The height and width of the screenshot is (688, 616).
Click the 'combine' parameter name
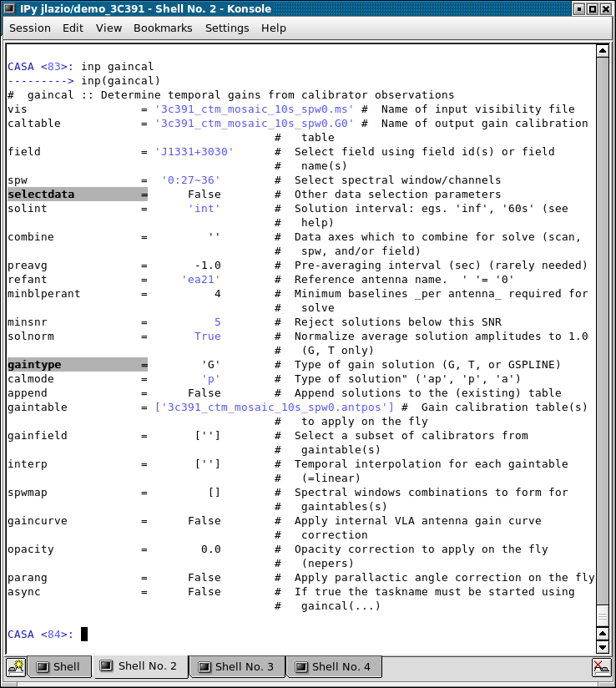tap(31, 237)
